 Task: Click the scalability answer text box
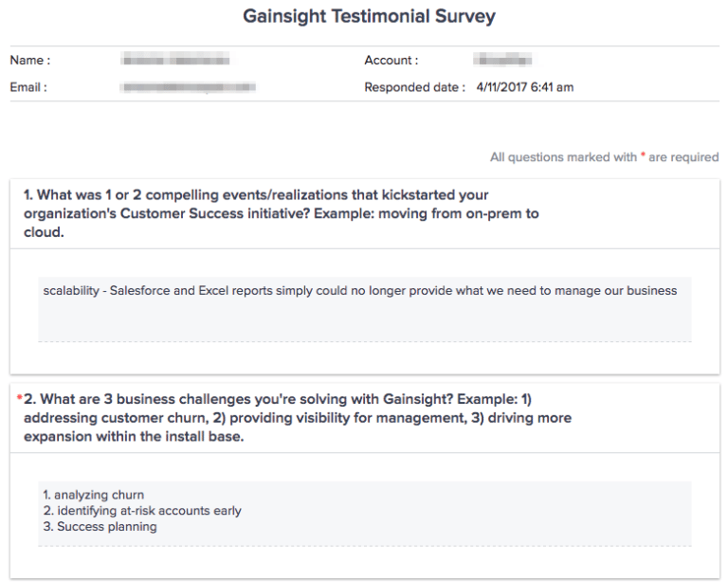click(x=360, y=291)
